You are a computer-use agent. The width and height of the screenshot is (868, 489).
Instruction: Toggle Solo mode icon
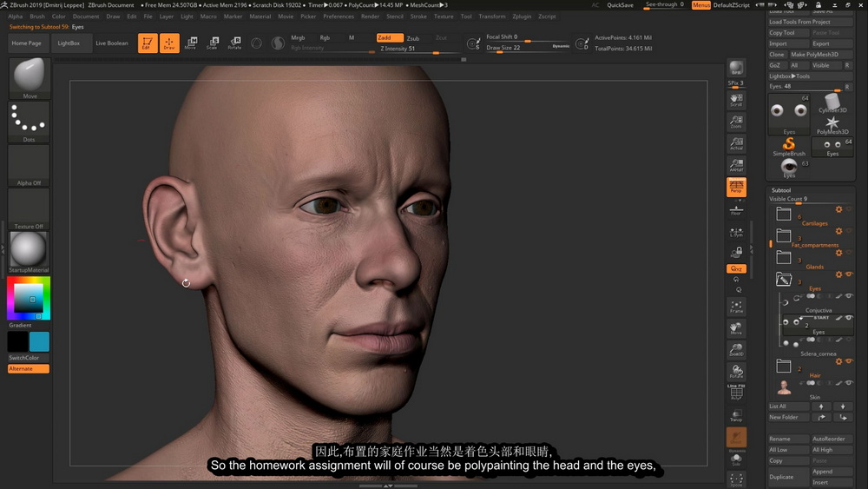pyautogui.click(x=736, y=459)
